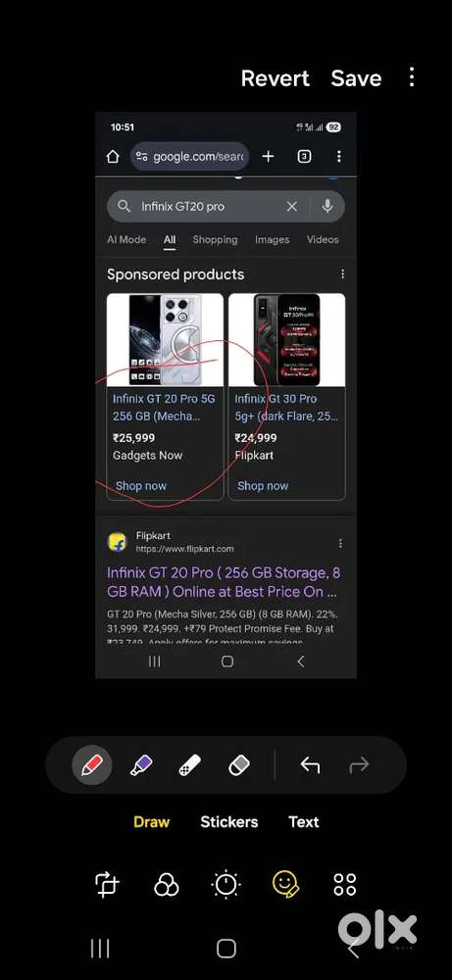Screen dimensions: 452x980
Task: Open more tools grid icon
Action: pos(345,885)
